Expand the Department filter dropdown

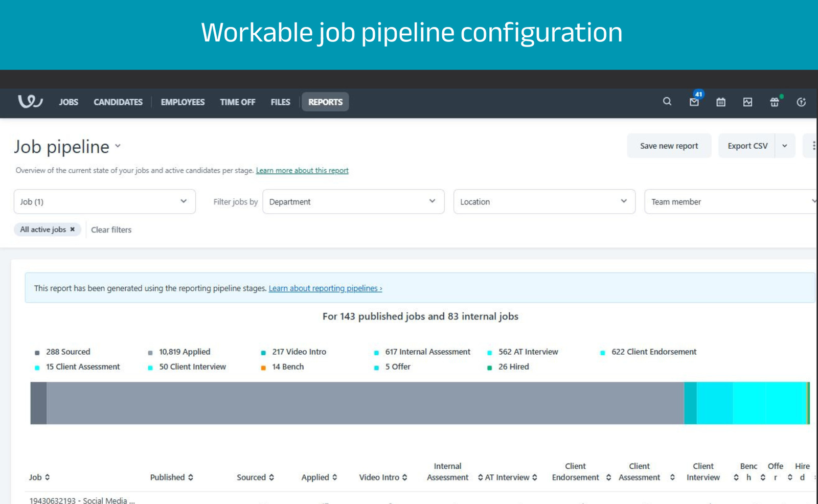pos(353,201)
